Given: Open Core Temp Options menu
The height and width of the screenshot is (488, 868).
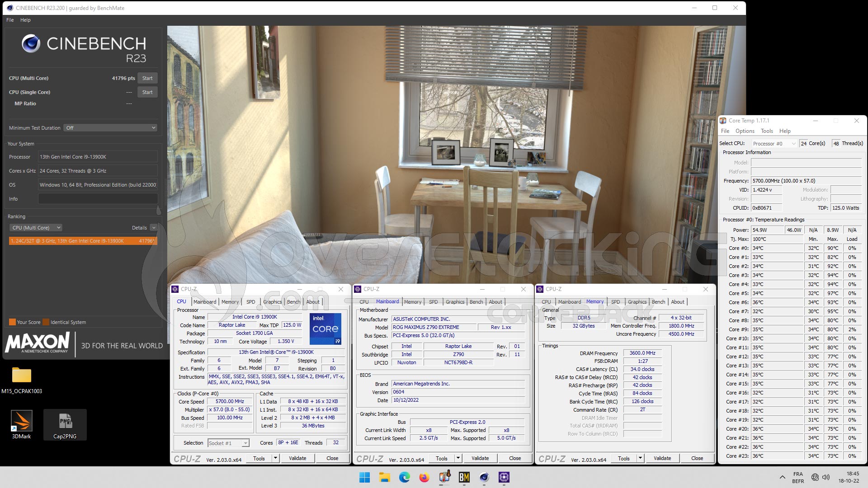Looking at the screenshot, I should pos(745,131).
